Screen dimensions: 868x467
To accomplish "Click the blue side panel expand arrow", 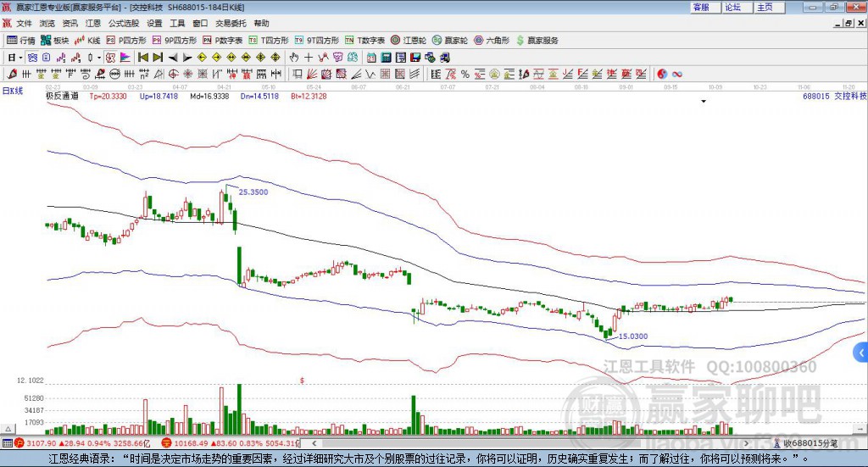I will [861, 353].
